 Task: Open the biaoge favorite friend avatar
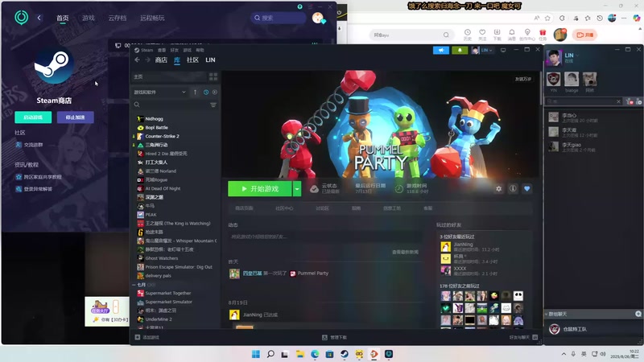pos(572,79)
